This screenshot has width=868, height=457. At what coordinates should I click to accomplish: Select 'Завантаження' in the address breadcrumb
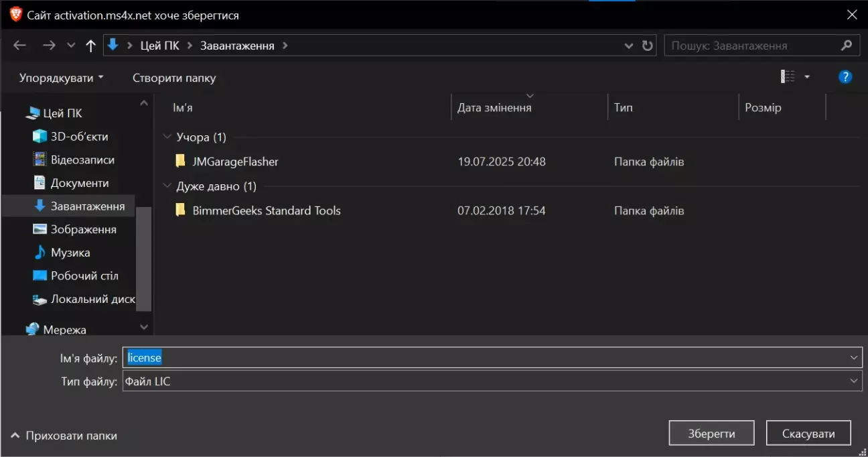(237, 46)
